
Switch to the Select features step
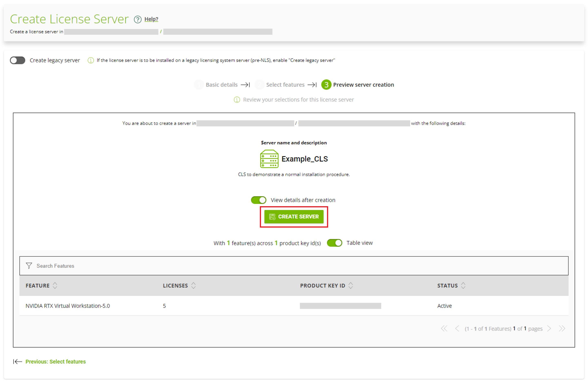pos(285,85)
